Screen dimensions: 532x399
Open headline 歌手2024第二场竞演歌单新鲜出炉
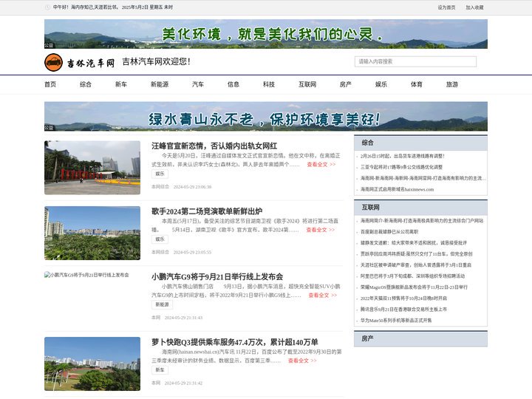207,211
